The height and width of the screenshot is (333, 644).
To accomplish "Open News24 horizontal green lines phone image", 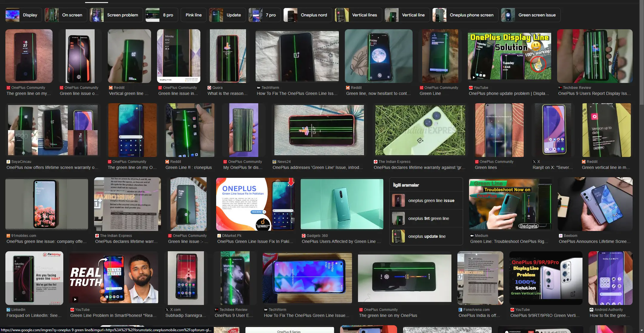I will pyautogui.click(x=319, y=130).
